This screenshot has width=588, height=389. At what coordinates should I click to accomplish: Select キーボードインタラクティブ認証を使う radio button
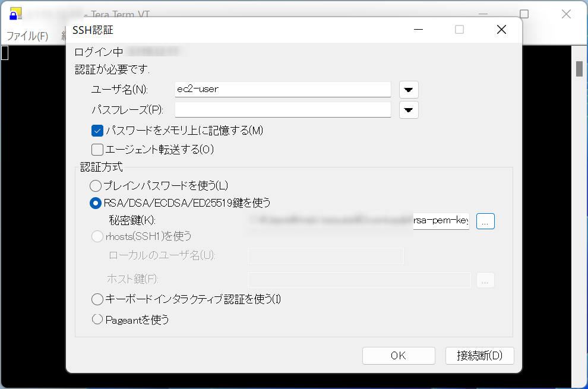pos(97,299)
